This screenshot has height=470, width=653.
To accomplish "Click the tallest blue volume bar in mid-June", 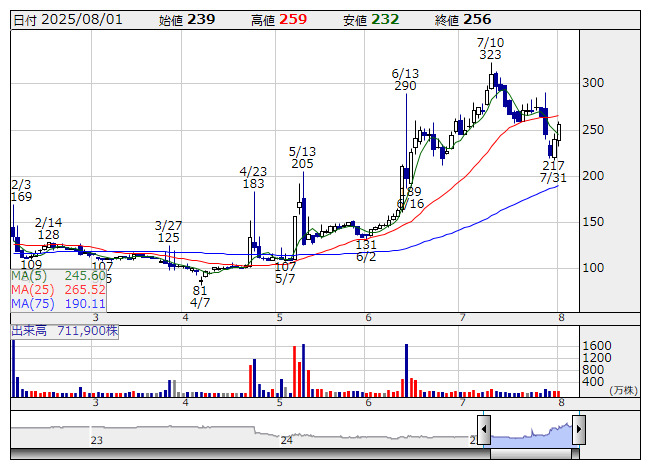I will coord(406,371).
